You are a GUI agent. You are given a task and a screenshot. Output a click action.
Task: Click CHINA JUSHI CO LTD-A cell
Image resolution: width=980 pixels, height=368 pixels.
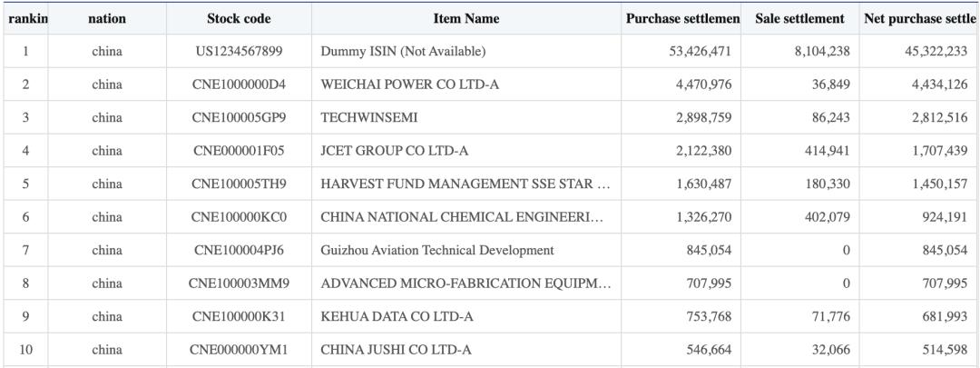tap(466, 350)
